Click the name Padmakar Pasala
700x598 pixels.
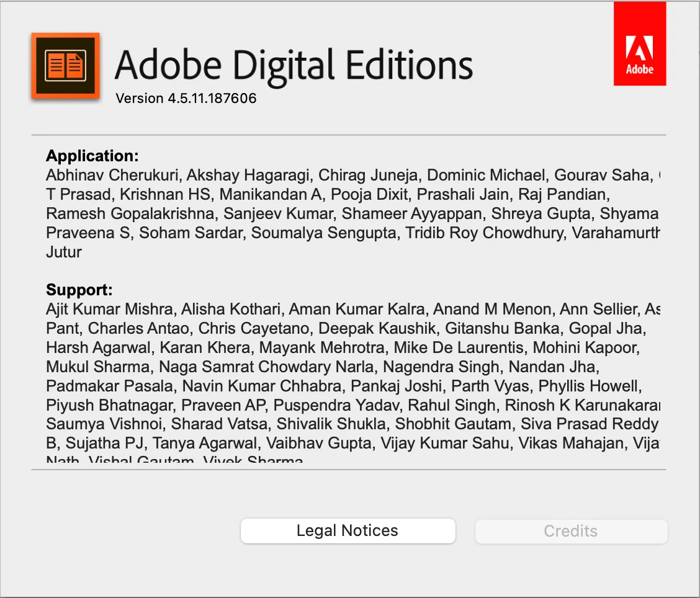109,386
